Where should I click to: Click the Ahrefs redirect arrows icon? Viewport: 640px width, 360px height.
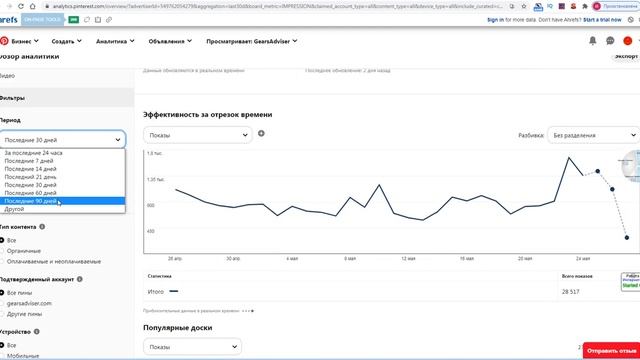(87, 20)
